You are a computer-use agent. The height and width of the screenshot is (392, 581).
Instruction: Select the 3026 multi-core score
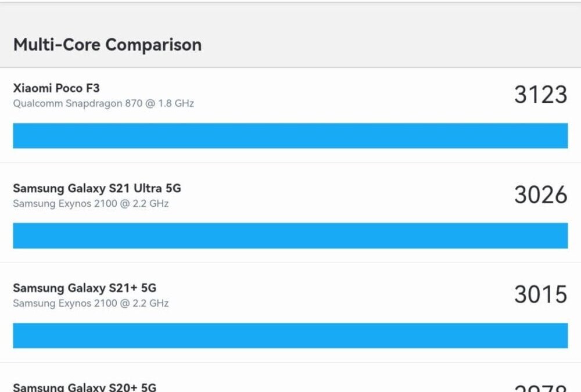click(x=540, y=195)
